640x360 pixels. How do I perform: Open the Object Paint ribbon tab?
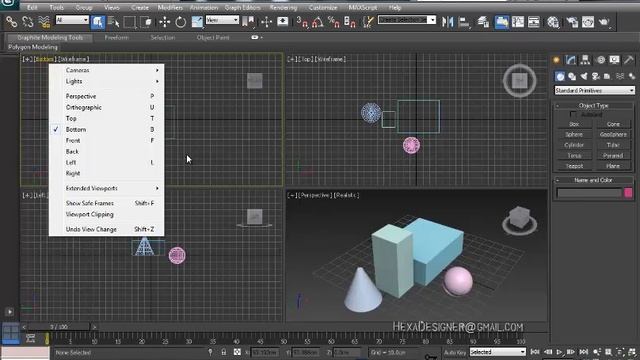point(213,38)
